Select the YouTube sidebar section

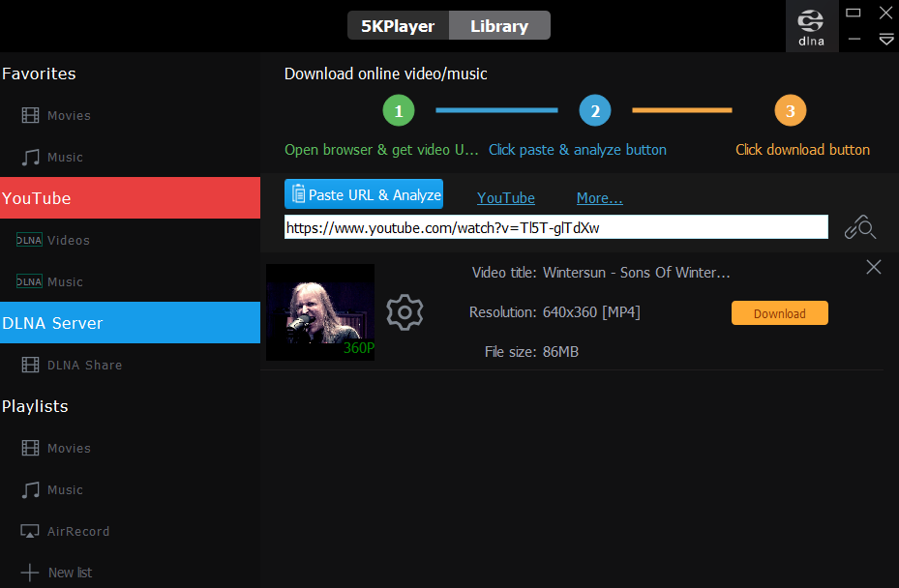130,197
